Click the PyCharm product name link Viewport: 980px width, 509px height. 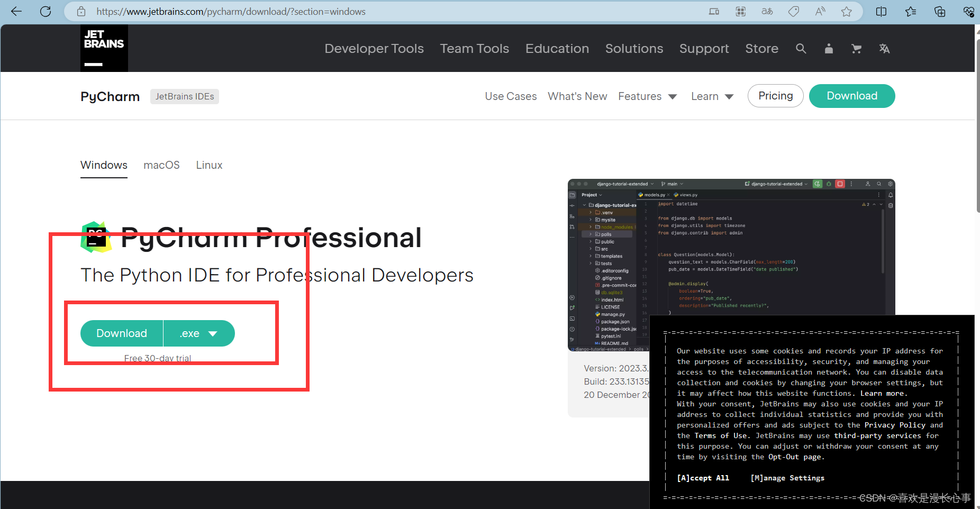tap(110, 96)
